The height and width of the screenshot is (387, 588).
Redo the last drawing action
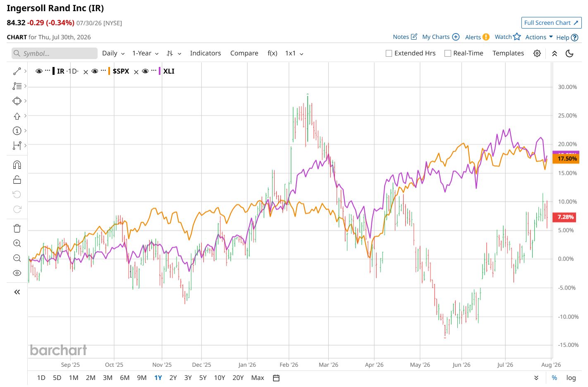tap(17, 209)
